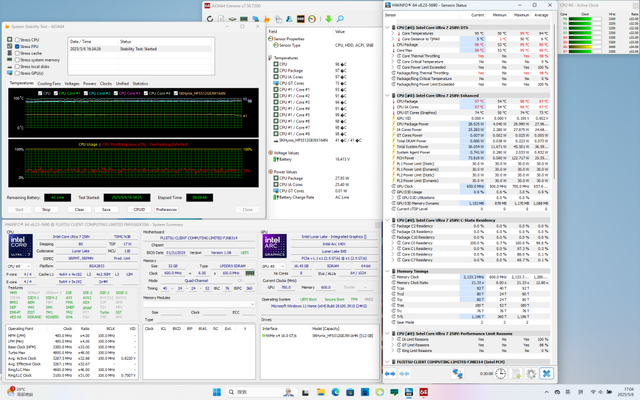Click the CPUID button
This screenshot has width=640, height=400.
[x=139, y=209]
